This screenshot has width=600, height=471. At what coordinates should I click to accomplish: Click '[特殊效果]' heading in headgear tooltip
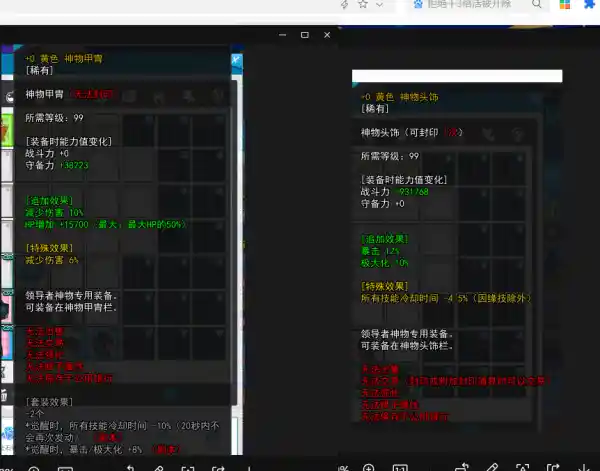(384, 287)
